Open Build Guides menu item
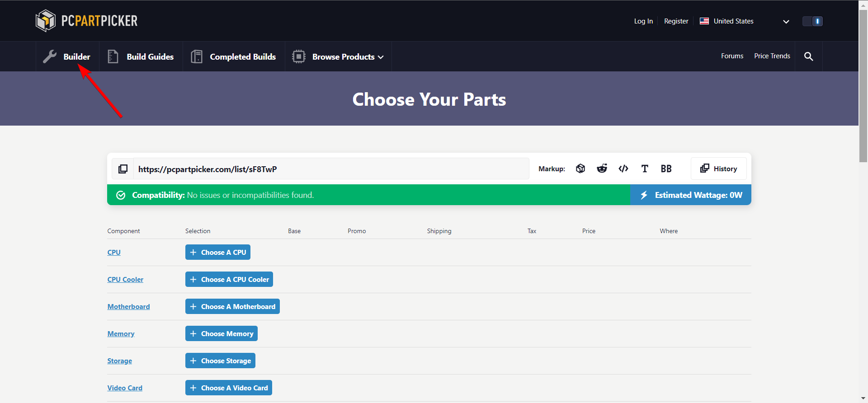Viewport: 868px width, 403px height. pyautogui.click(x=141, y=56)
